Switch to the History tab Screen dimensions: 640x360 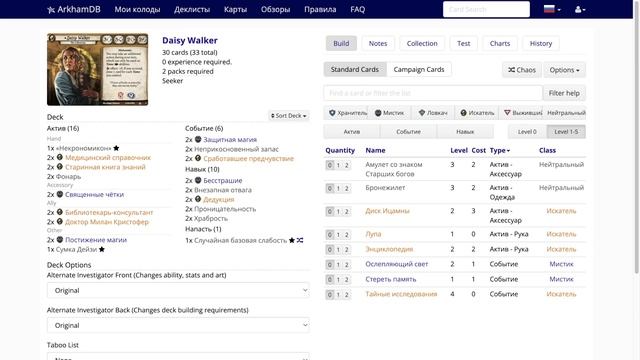pos(541,43)
